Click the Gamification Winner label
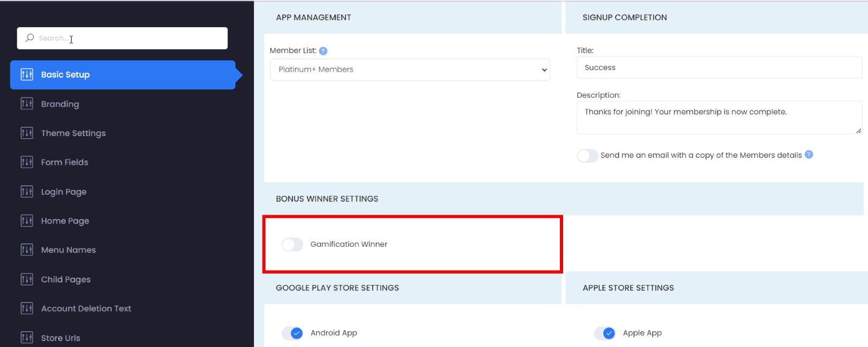 (x=349, y=245)
